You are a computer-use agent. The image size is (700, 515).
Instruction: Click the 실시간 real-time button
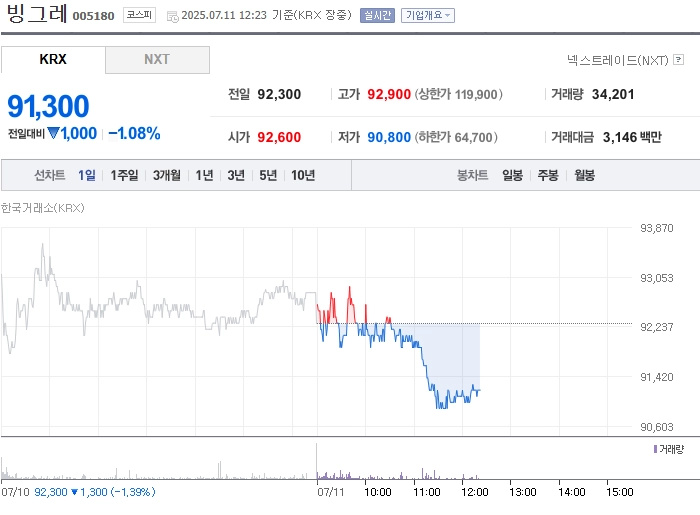click(x=377, y=15)
